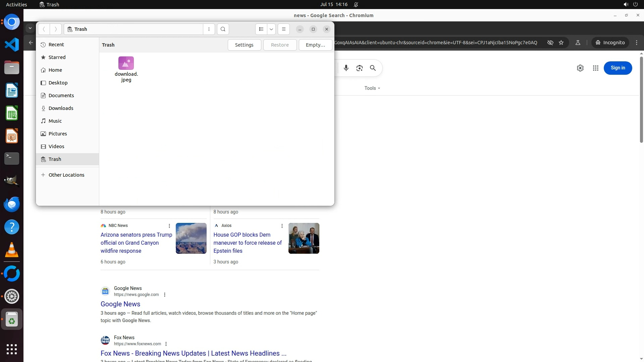Click the Empty trash button
Viewport: 644px width, 362px height.
click(x=315, y=45)
